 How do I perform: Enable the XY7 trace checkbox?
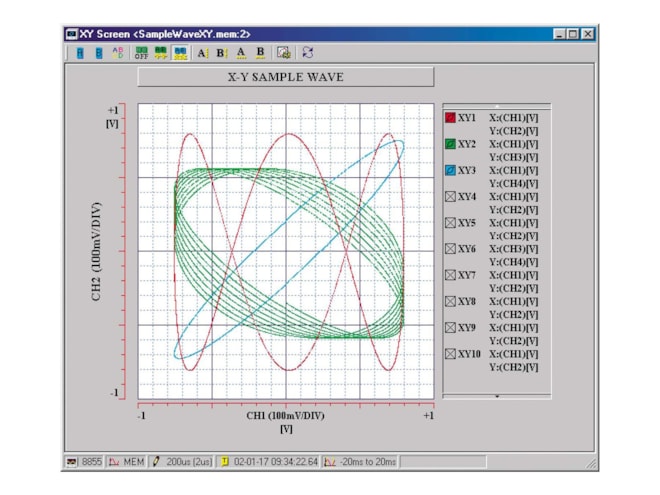click(x=450, y=275)
